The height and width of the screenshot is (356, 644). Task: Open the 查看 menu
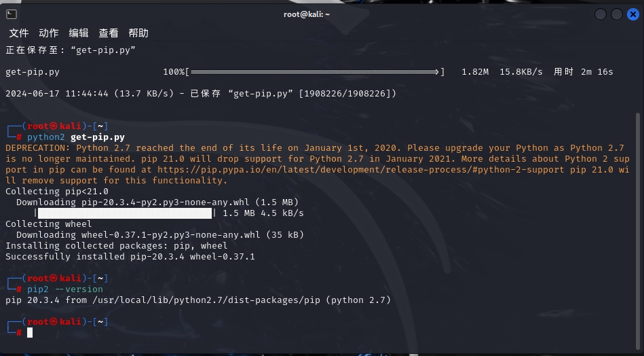pos(109,33)
